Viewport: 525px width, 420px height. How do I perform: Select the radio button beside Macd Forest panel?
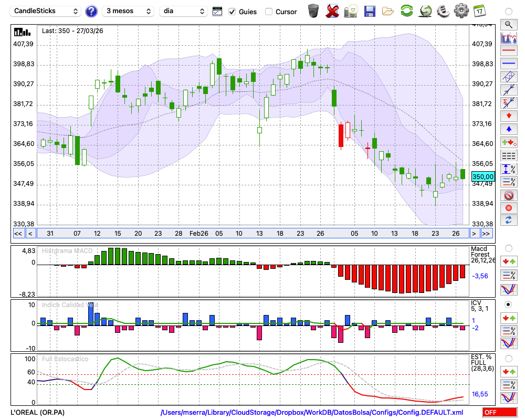508,248
